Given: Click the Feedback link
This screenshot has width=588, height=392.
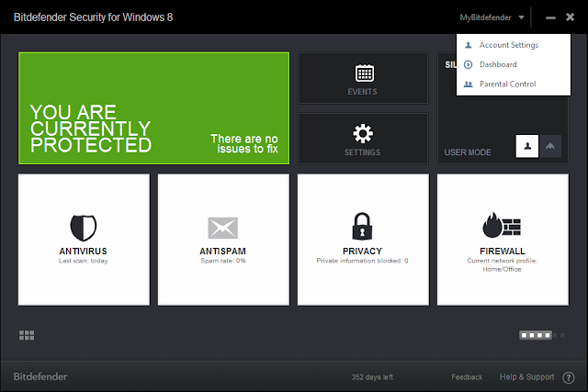Looking at the screenshot, I should 467,377.
